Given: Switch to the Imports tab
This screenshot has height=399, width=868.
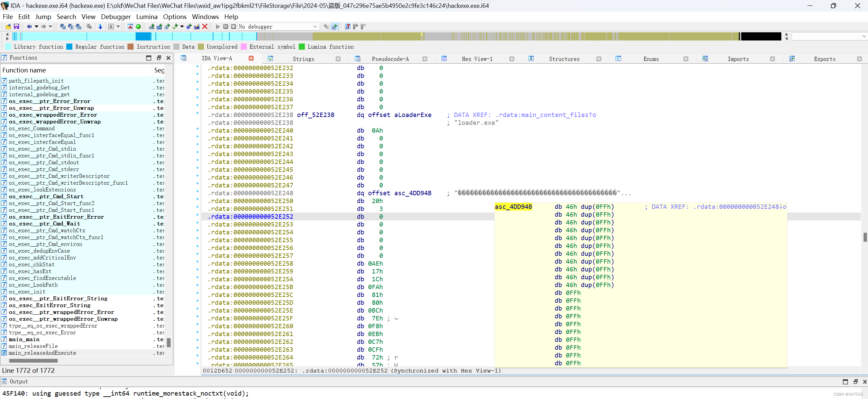Looking at the screenshot, I should 738,59.
